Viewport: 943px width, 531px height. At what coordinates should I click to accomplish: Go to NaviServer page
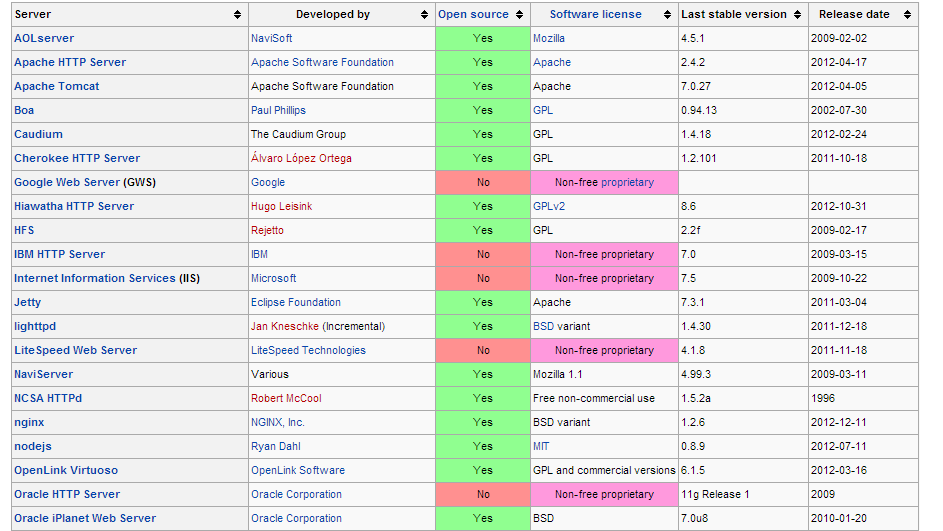pyautogui.click(x=43, y=375)
